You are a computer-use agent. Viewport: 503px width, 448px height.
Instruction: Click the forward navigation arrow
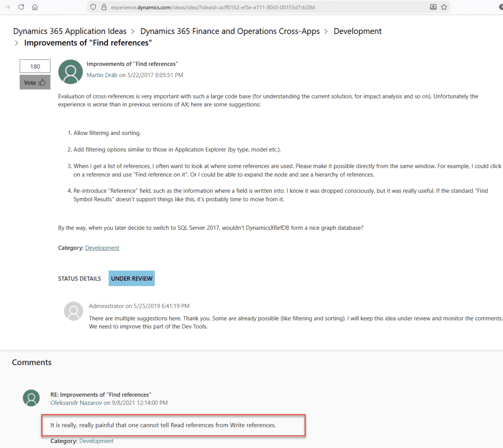[x=7, y=7]
